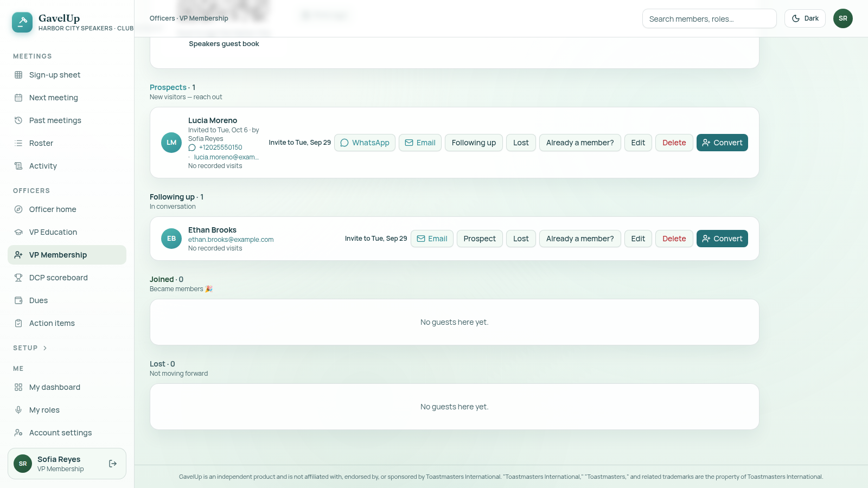This screenshot has height=488, width=868.
Task: Mark Lucia Moreno as Following up
Action: 474,143
